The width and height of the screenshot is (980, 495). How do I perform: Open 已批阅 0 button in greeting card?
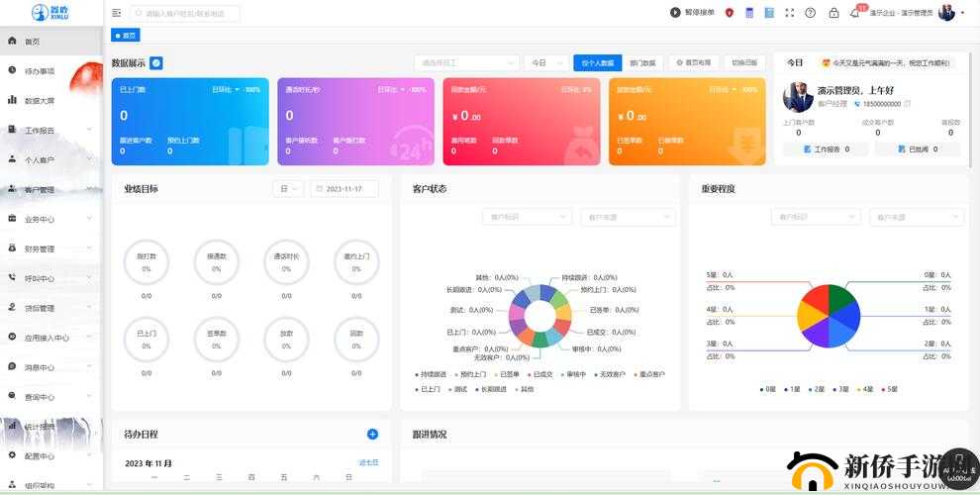pyautogui.click(x=918, y=148)
